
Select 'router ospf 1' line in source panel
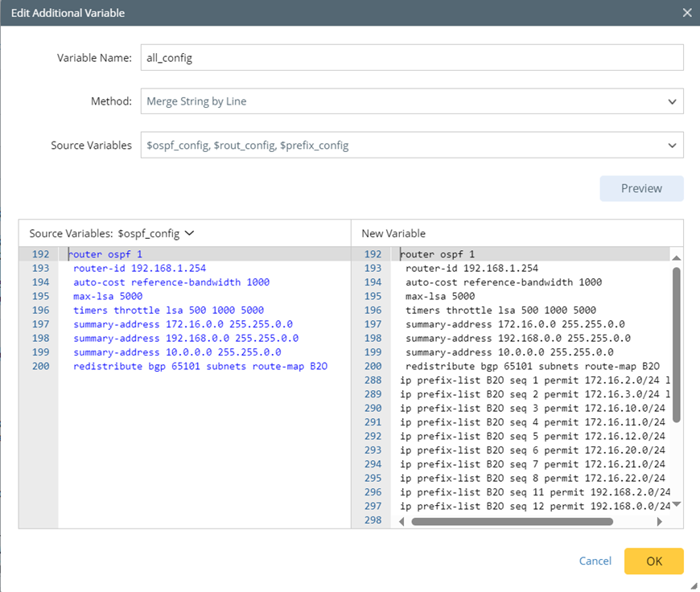point(105,254)
